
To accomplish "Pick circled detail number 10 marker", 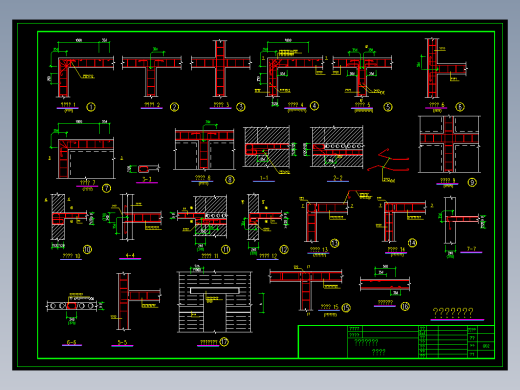I will [x=87, y=249].
